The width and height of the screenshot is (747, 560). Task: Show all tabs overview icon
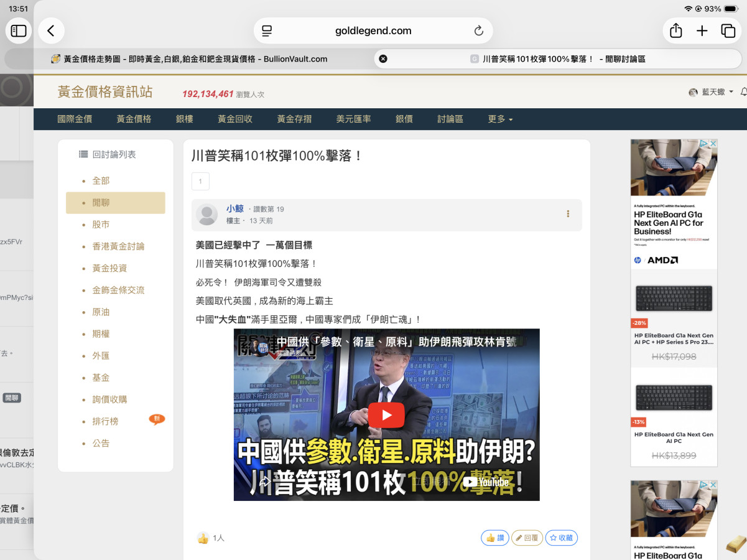click(728, 30)
